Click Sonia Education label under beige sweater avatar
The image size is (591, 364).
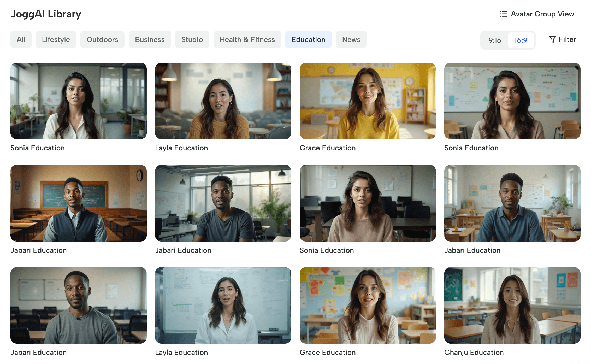pos(327,250)
